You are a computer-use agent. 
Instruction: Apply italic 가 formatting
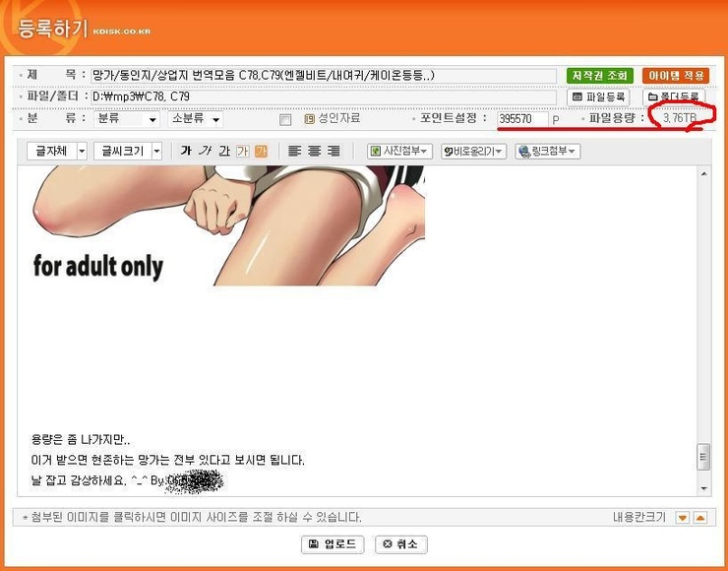pyautogui.click(x=205, y=151)
